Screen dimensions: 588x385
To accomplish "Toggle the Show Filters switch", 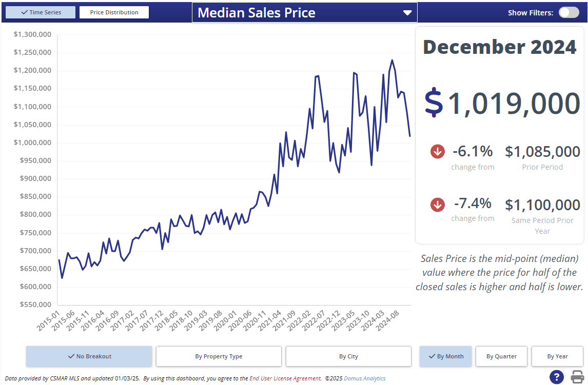I will 569,13.
